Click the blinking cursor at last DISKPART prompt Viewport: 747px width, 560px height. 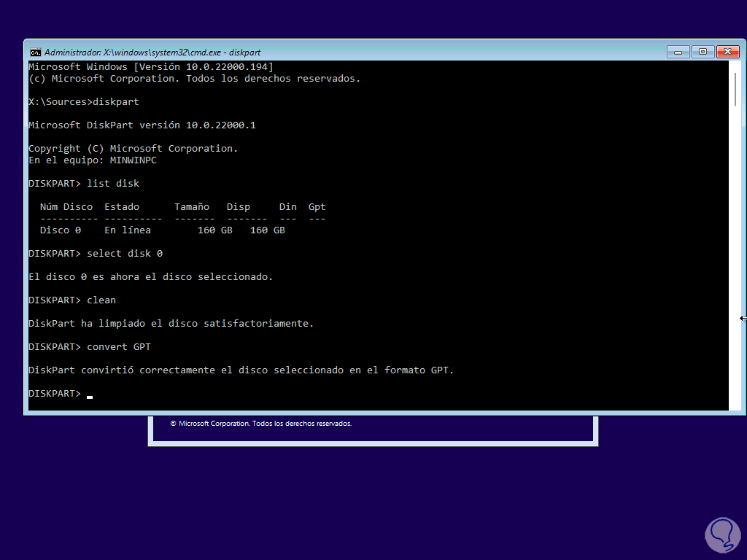[90, 397]
